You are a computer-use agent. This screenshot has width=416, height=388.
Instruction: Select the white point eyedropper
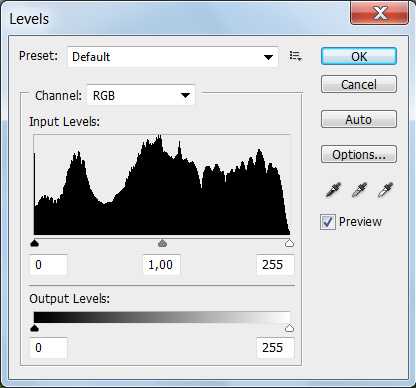pos(385,190)
